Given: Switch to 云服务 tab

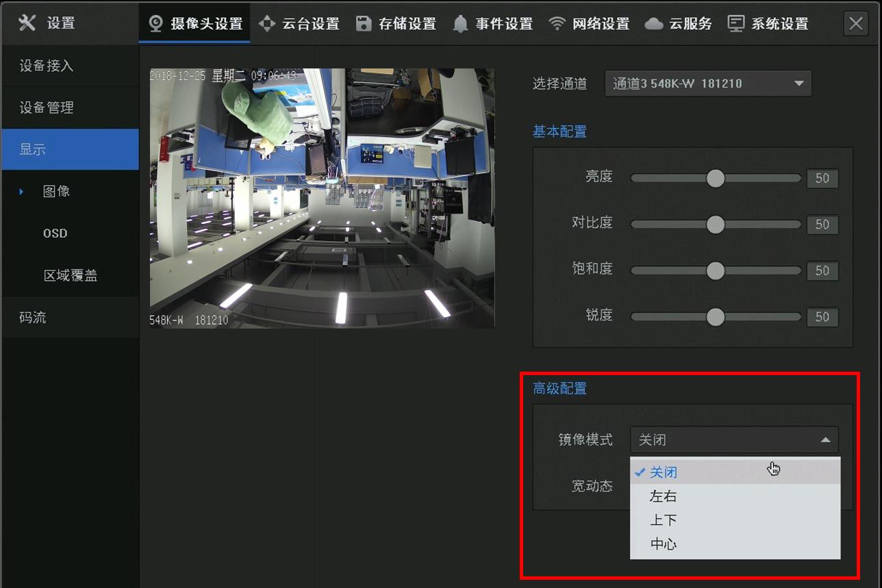Looking at the screenshot, I should [x=679, y=23].
